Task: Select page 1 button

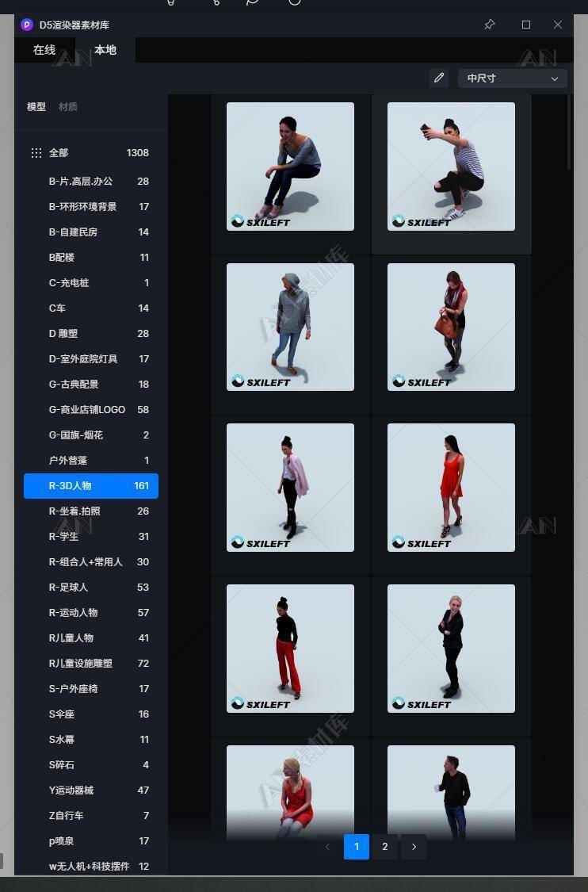Action: 357,847
